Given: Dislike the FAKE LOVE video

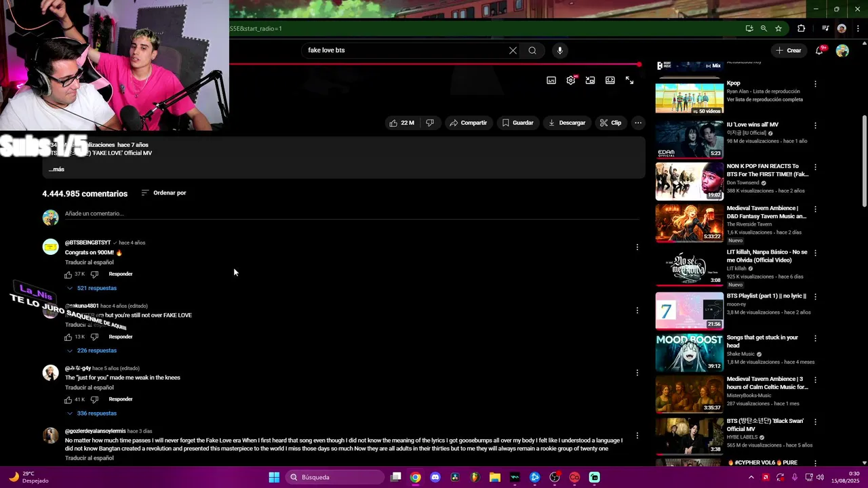Looking at the screenshot, I should coord(429,123).
